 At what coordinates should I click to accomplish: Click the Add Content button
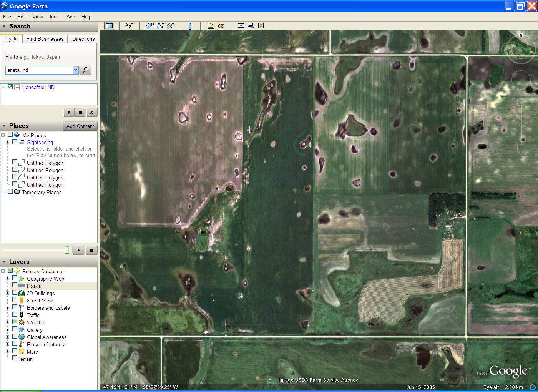[80, 126]
